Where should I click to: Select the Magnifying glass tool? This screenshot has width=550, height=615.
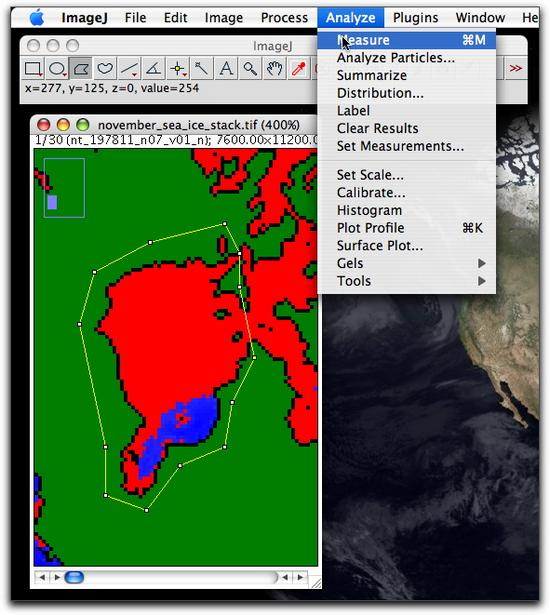pos(250,69)
